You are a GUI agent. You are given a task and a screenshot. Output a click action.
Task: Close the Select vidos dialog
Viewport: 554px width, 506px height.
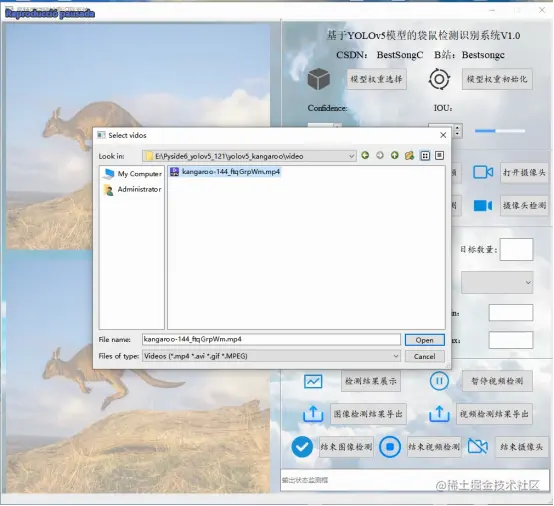443,135
